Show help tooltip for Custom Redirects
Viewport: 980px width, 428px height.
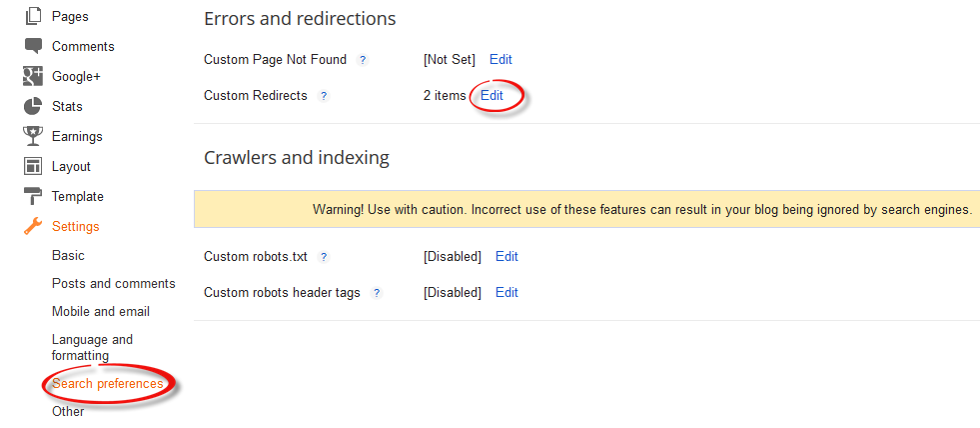click(323, 96)
